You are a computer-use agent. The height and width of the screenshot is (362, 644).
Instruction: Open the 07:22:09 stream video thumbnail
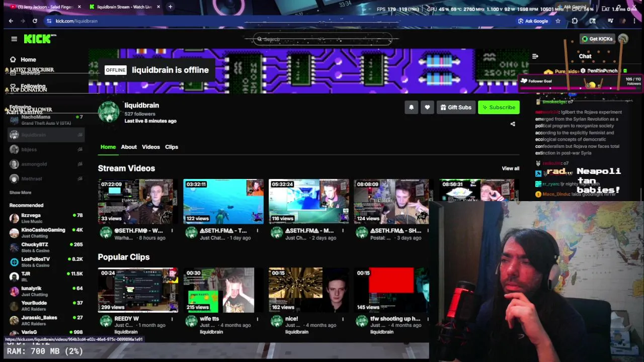click(x=138, y=201)
